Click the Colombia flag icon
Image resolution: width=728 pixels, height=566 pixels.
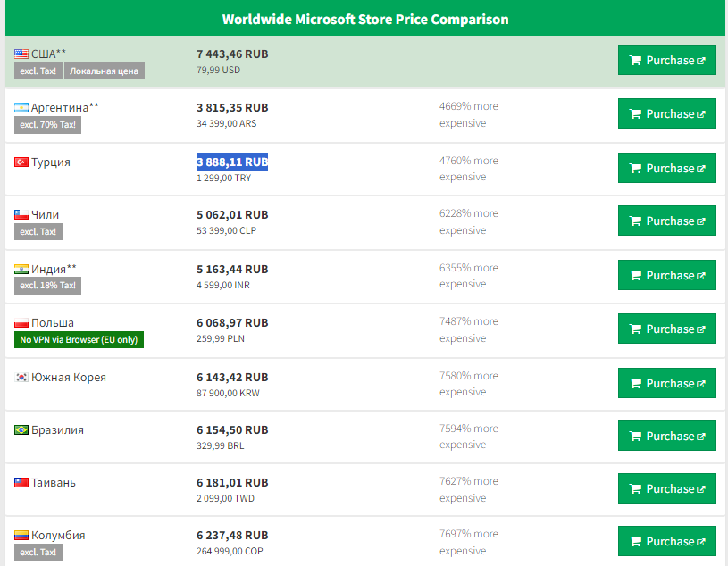21,536
